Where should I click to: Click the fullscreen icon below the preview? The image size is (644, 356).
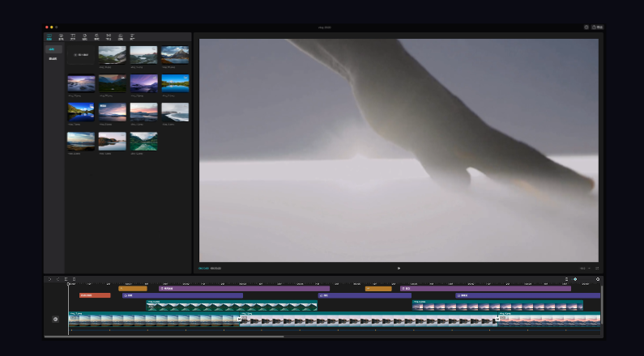(597, 268)
